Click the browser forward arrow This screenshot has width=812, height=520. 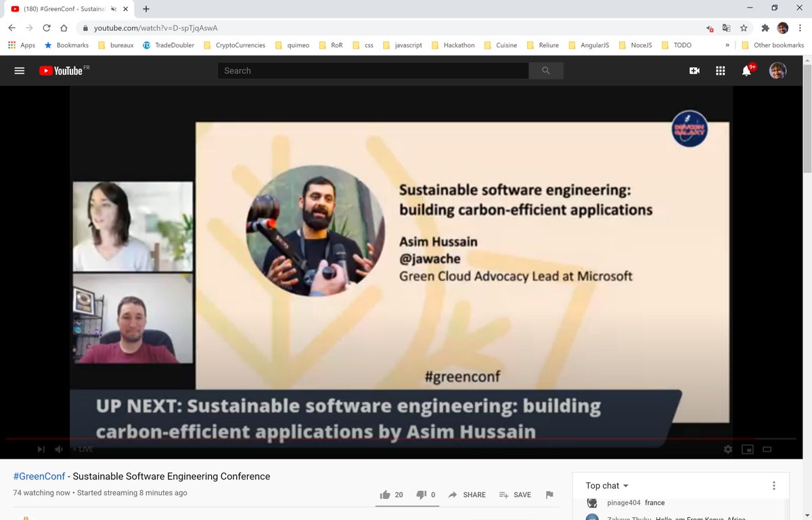(29, 28)
